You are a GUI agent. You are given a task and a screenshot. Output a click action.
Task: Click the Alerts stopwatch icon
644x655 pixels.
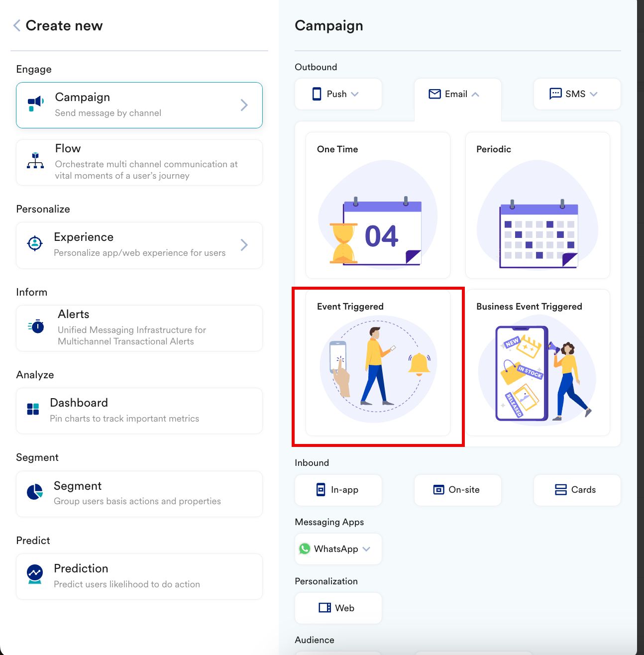click(x=36, y=327)
